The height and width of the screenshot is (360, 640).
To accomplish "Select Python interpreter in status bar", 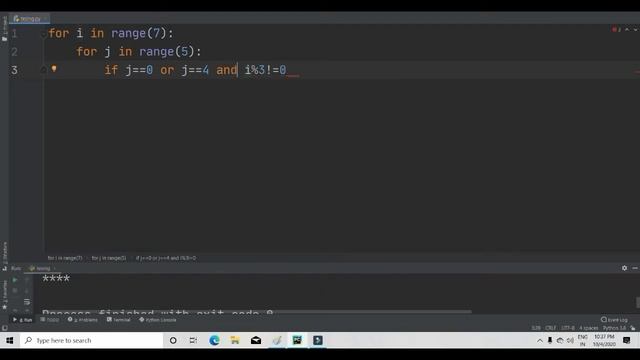I will click(x=614, y=328).
